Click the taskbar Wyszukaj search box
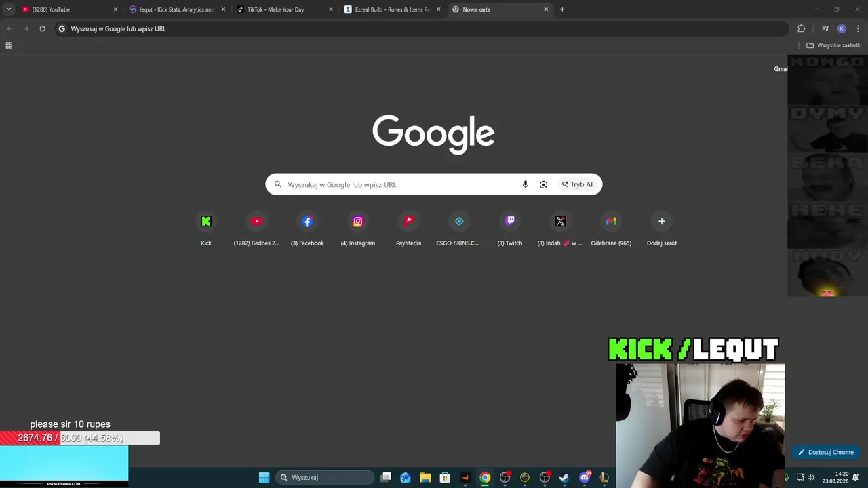The height and width of the screenshot is (488, 868). click(325, 477)
